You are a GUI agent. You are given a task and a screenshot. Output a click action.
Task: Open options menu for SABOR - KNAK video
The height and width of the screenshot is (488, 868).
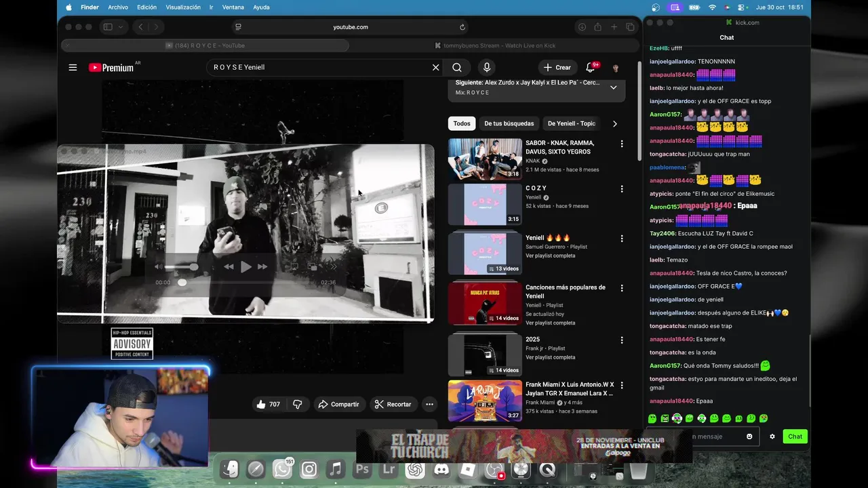pos(622,144)
